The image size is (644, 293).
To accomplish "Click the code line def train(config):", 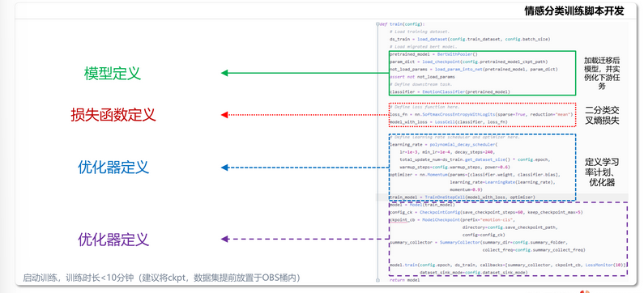I will (x=403, y=24).
